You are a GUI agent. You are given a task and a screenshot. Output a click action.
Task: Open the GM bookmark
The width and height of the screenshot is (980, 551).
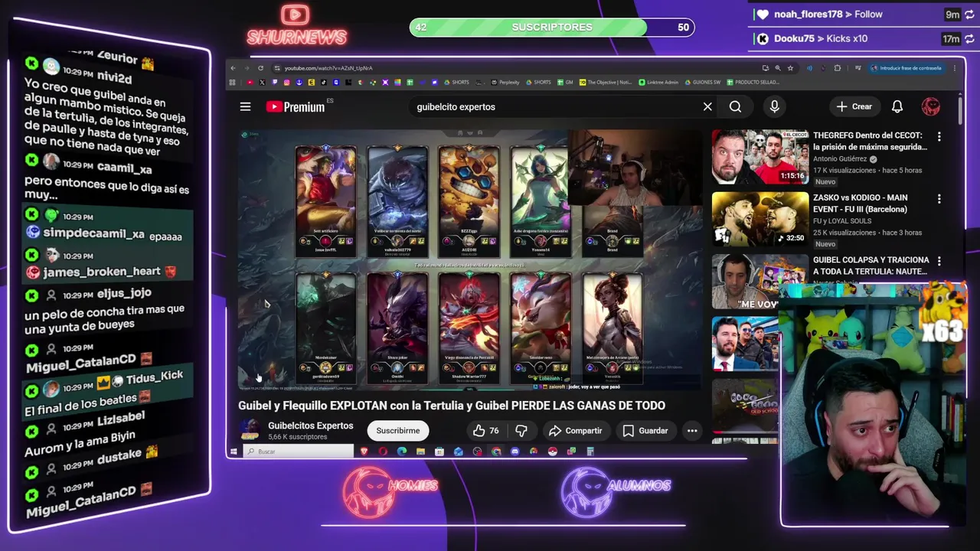(565, 82)
